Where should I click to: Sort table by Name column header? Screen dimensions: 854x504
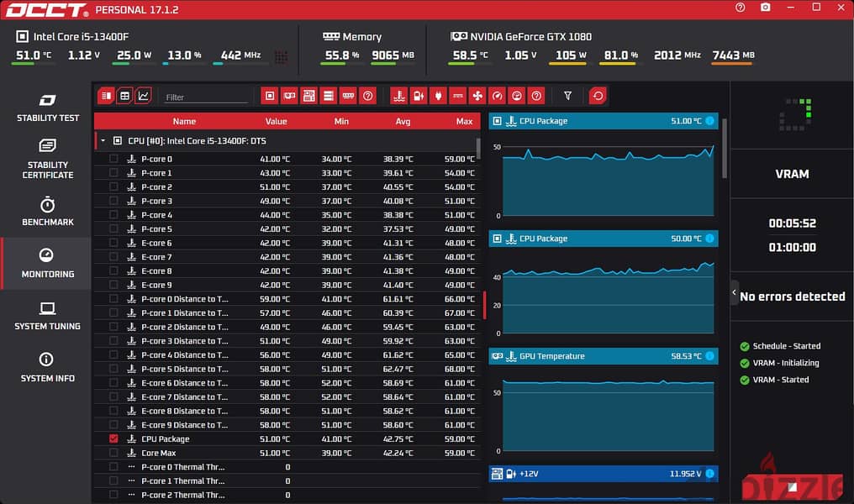point(184,121)
